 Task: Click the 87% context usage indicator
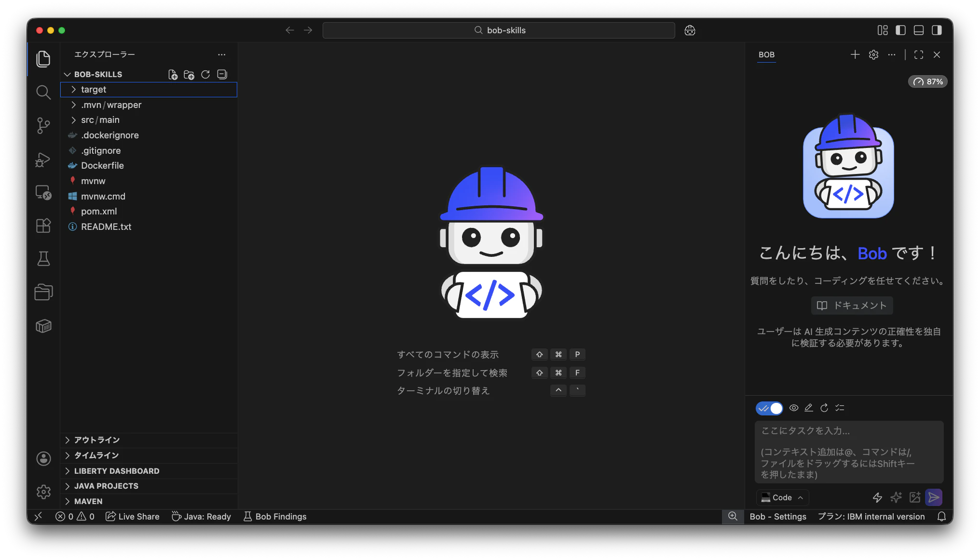pos(928,82)
